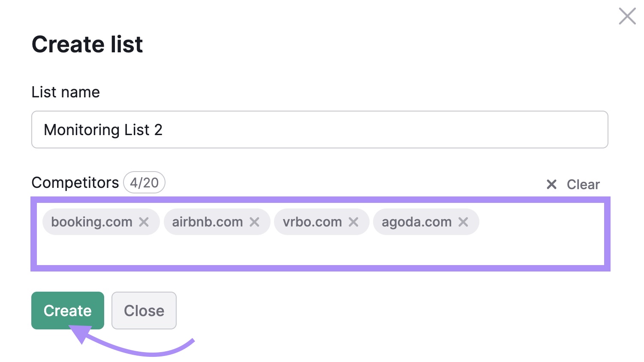Image resolution: width=644 pixels, height=362 pixels.
Task: Select the agoda.com tag label
Action: (417, 222)
